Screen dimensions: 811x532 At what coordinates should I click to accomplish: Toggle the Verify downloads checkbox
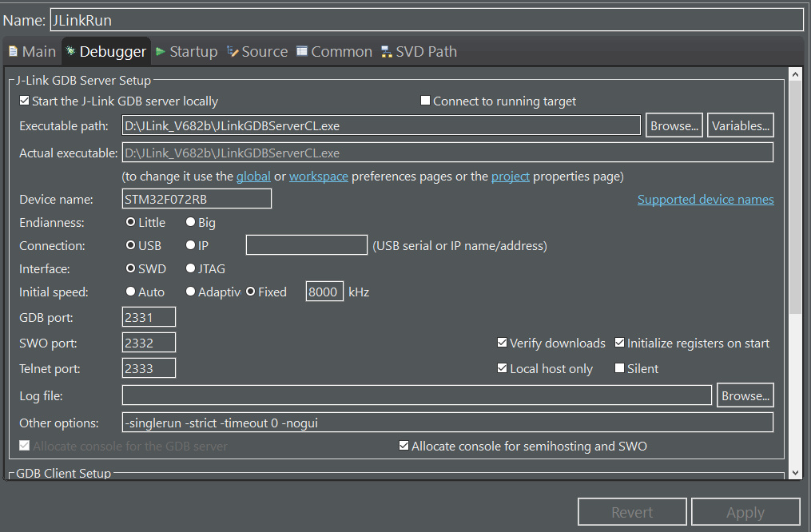pyautogui.click(x=502, y=343)
